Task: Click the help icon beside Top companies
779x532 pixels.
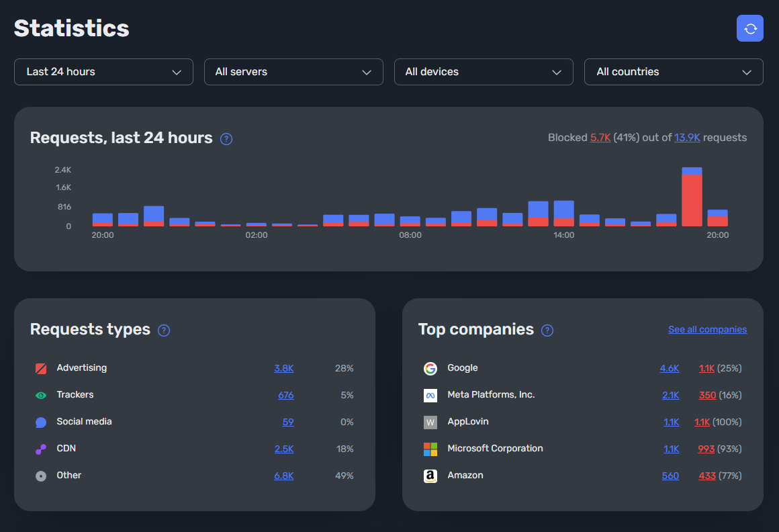Action: click(547, 330)
